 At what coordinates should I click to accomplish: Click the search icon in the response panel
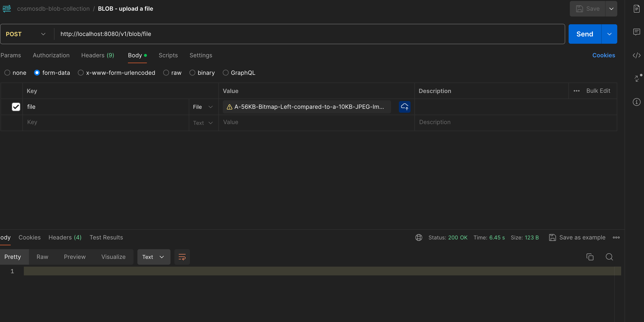(609, 257)
